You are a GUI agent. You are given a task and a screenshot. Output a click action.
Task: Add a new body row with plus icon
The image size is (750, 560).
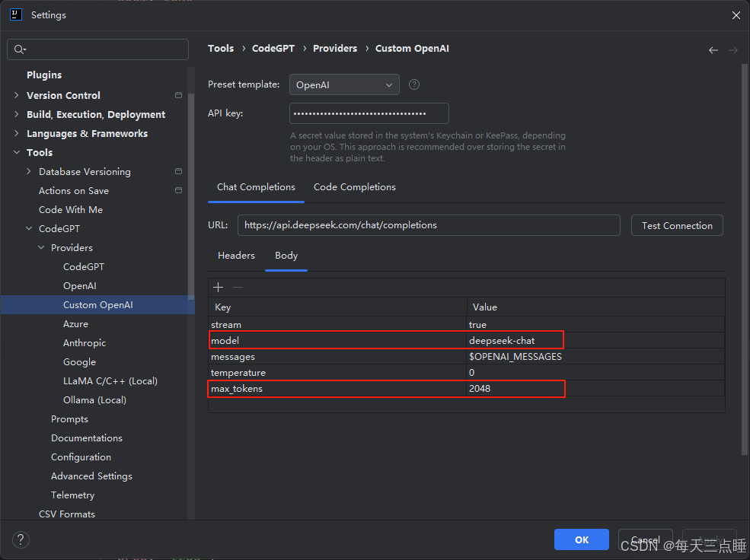point(218,287)
